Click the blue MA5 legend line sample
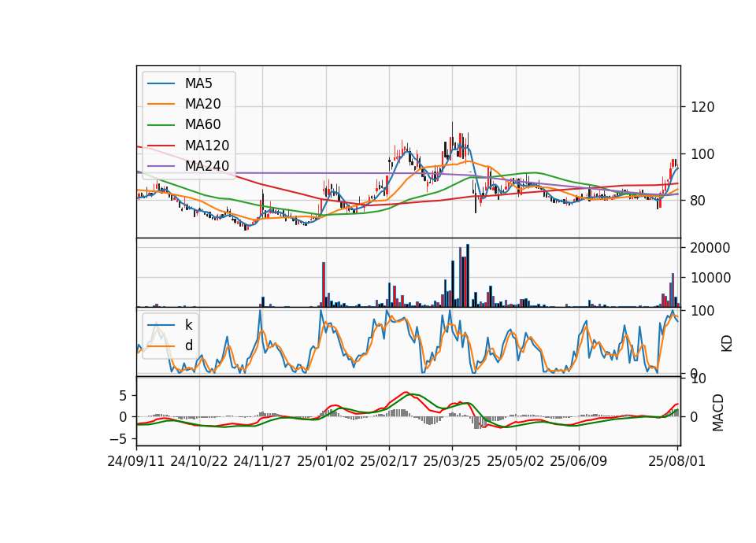This screenshot has height=543, width=756. pos(161,83)
